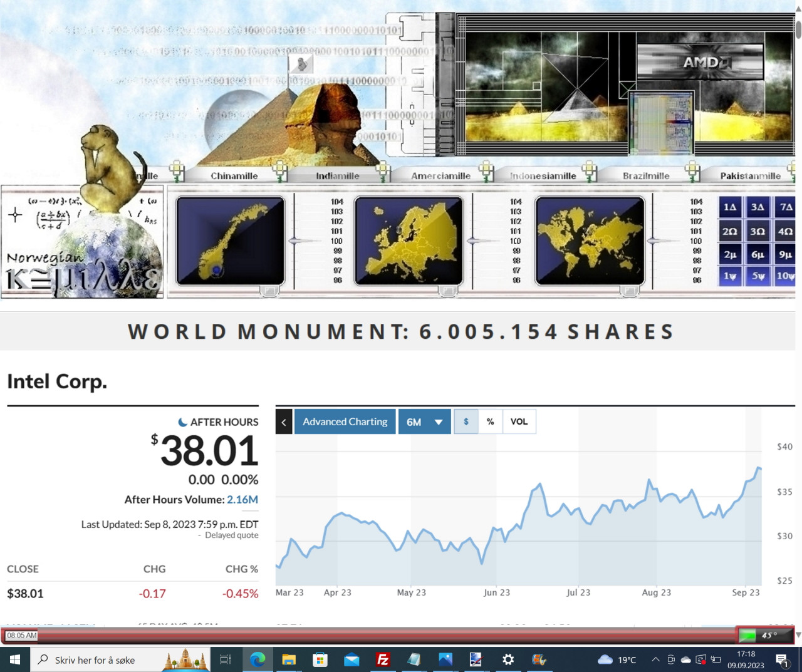
Task: Click the $38.01 close value
Action: click(x=25, y=593)
